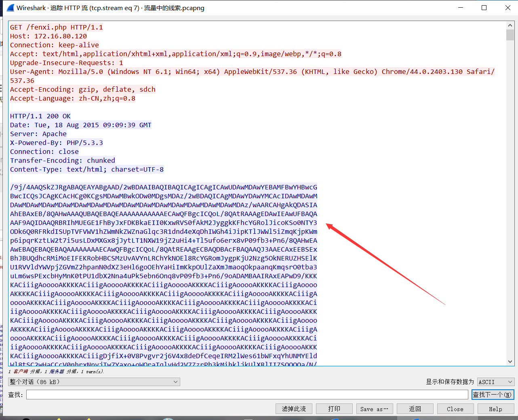
Task: Click the 查找下一个(N) button
Action: pyautogui.click(x=493, y=395)
